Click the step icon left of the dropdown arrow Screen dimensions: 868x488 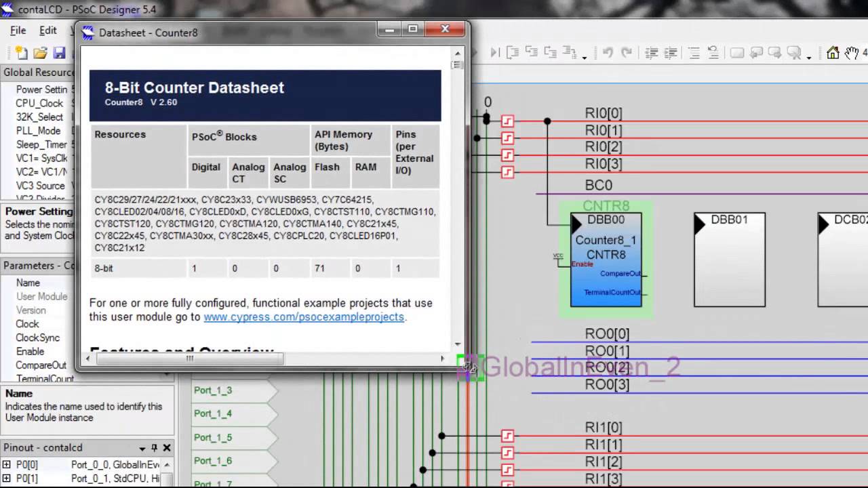point(570,52)
